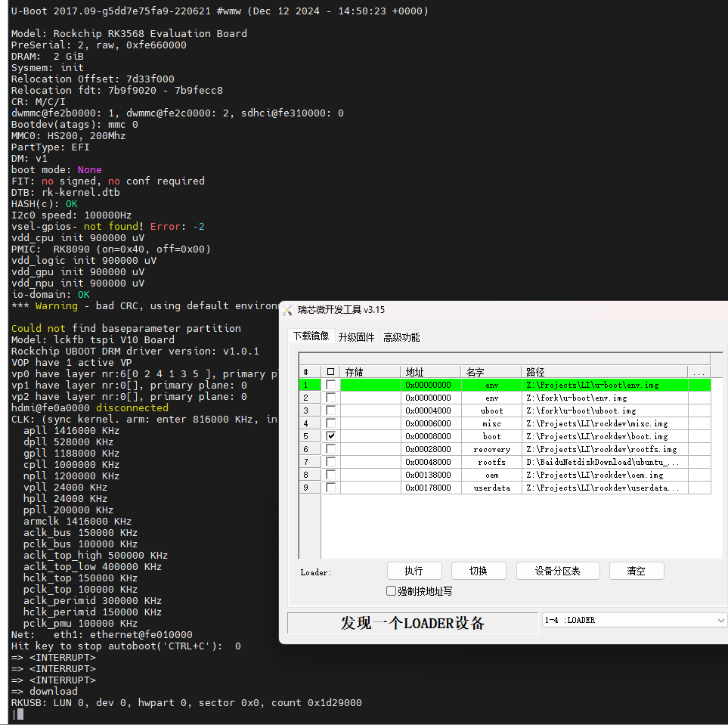The width and height of the screenshot is (728, 728).
Task: Click address 0x00008000 cell
Action: [x=431, y=436]
